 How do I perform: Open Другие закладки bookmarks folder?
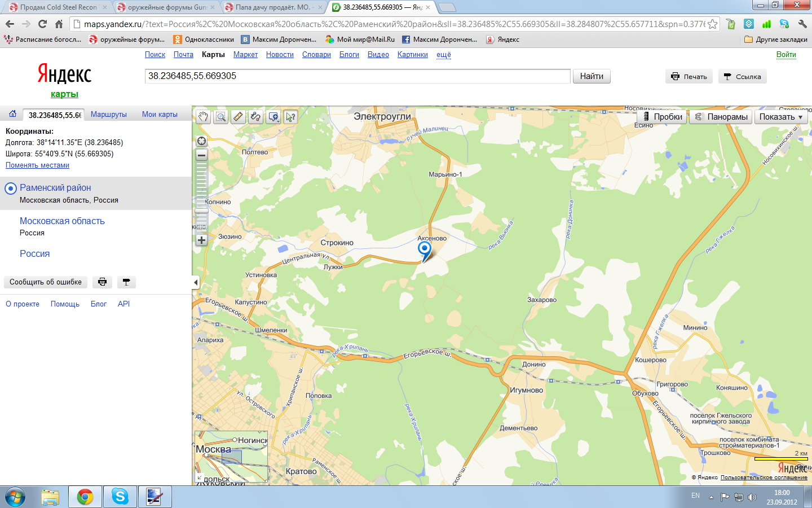[776, 40]
